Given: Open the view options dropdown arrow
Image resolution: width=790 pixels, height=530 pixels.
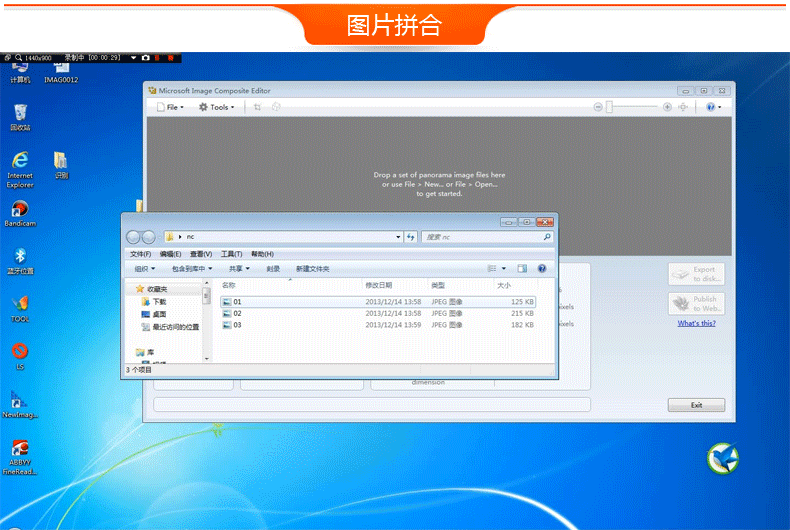Looking at the screenshot, I should (504, 269).
